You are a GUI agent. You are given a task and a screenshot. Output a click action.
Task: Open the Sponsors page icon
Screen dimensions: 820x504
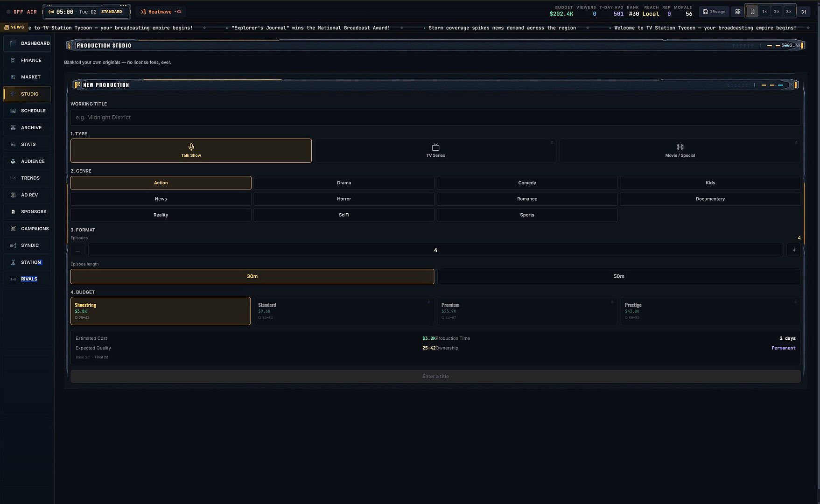click(x=13, y=212)
